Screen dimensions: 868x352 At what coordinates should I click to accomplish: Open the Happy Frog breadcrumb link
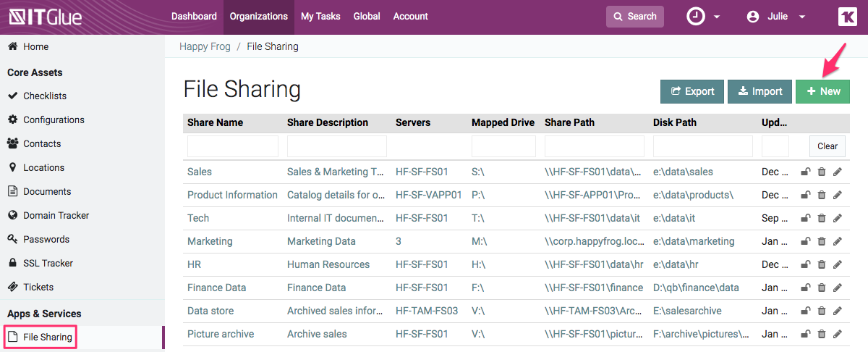click(x=205, y=46)
